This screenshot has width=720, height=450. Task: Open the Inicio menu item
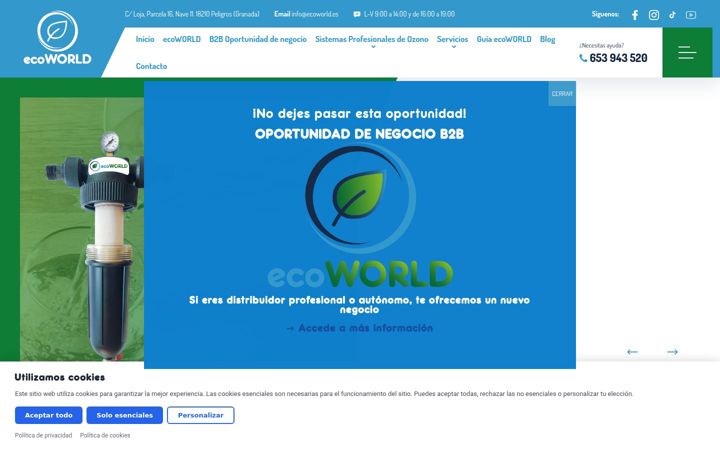(x=145, y=39)
